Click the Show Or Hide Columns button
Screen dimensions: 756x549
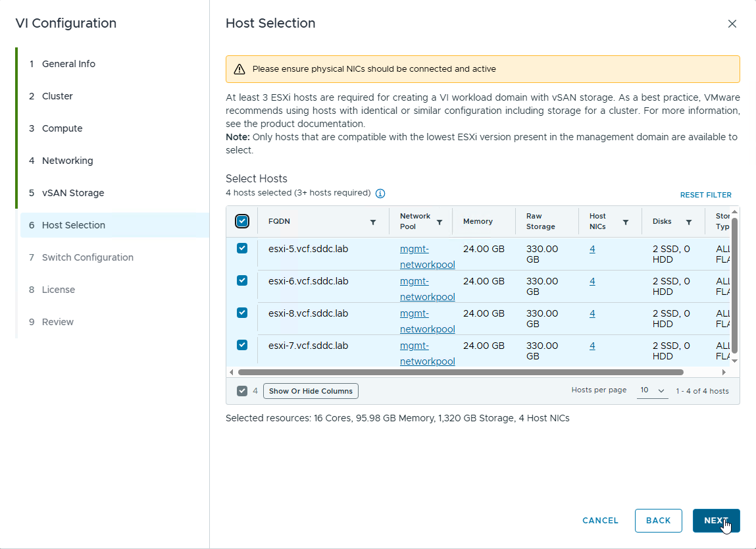[311, 391]
